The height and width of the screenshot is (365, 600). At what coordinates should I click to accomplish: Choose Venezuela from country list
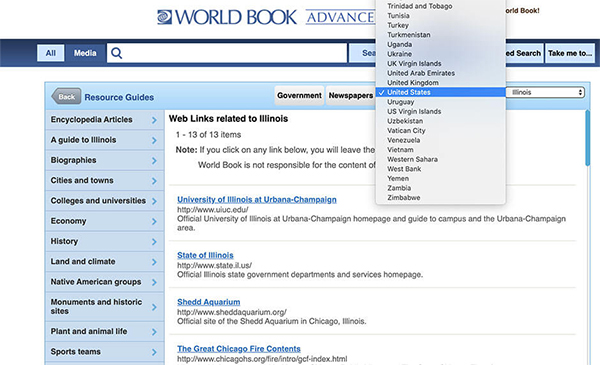click(x=441, y=140)
